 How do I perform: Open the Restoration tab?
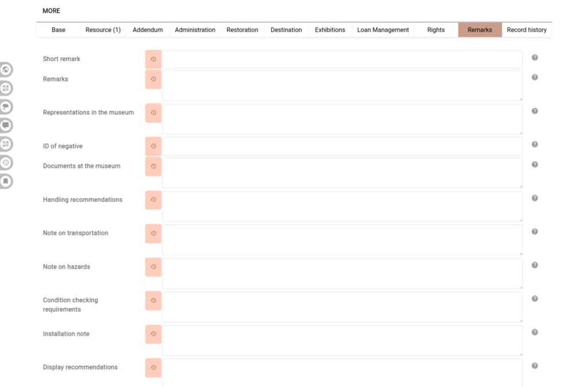(x=242, y=30)
